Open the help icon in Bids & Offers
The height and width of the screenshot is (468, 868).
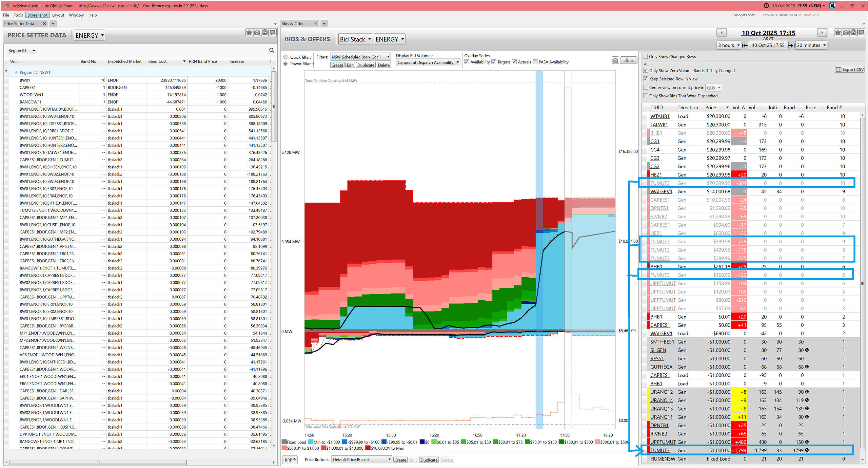pos(853,32)
